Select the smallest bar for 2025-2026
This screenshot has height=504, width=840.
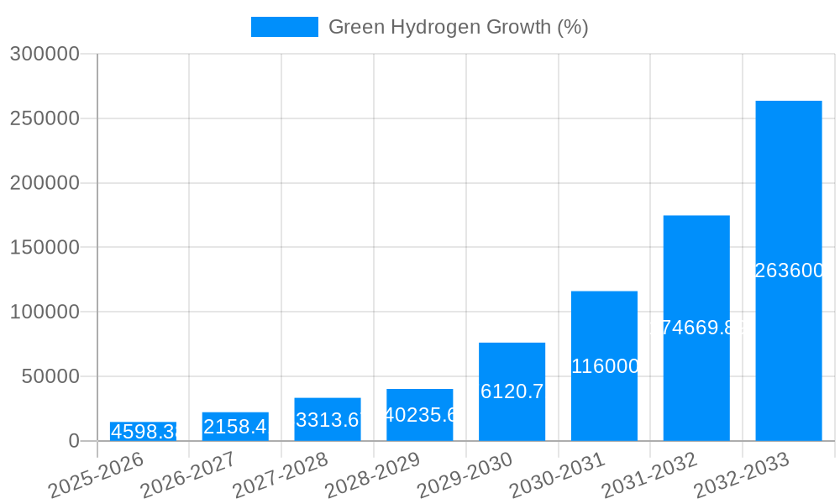pos(142,428)
